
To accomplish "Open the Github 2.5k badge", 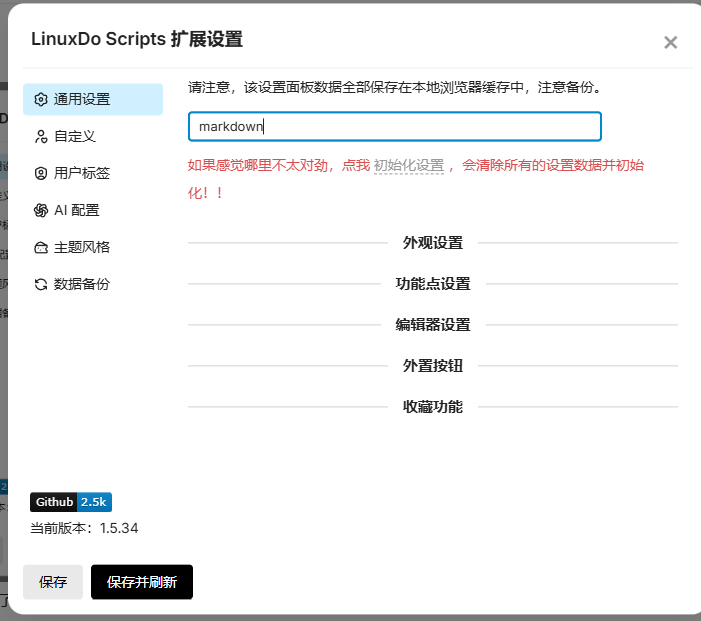I will [71, 502].
